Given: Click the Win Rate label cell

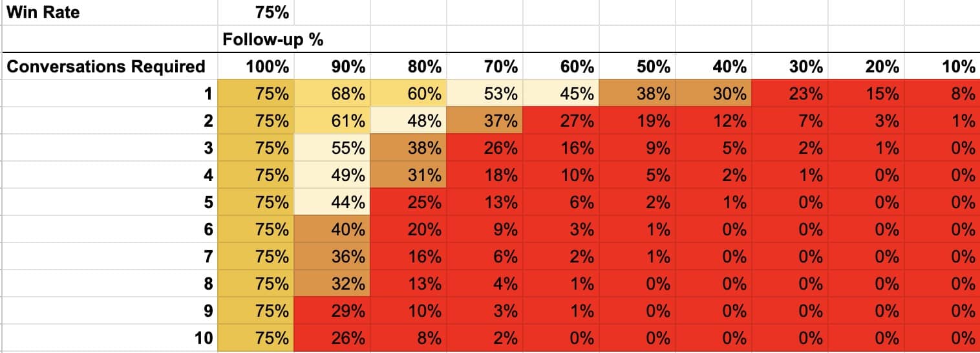Looking at the screenshot, I should 109,12.
